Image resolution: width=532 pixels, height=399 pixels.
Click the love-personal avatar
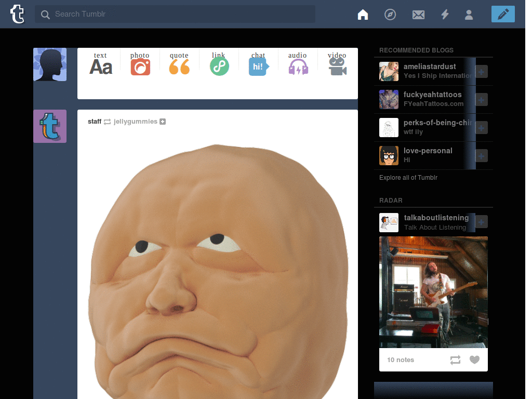(389, 155)
